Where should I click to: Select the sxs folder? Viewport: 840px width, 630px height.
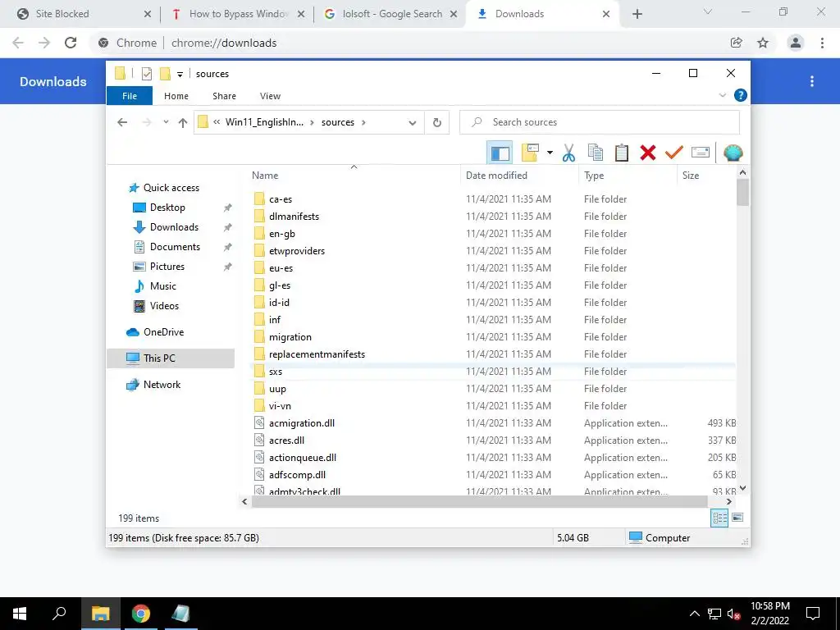click(x=276, y=372)
